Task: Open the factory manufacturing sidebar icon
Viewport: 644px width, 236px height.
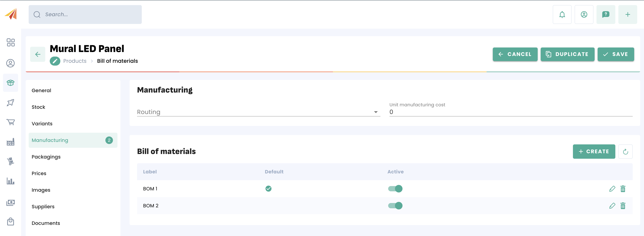Action: click(11, 142)
